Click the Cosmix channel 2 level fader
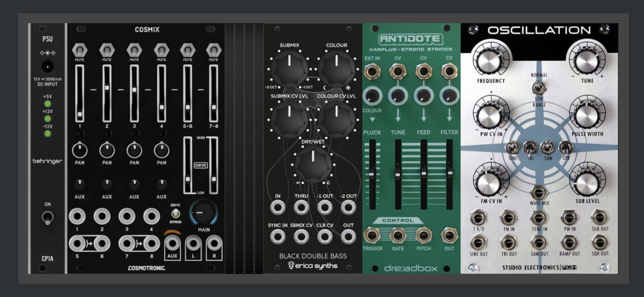Screen dimensions: 644x297 point(107,93)
